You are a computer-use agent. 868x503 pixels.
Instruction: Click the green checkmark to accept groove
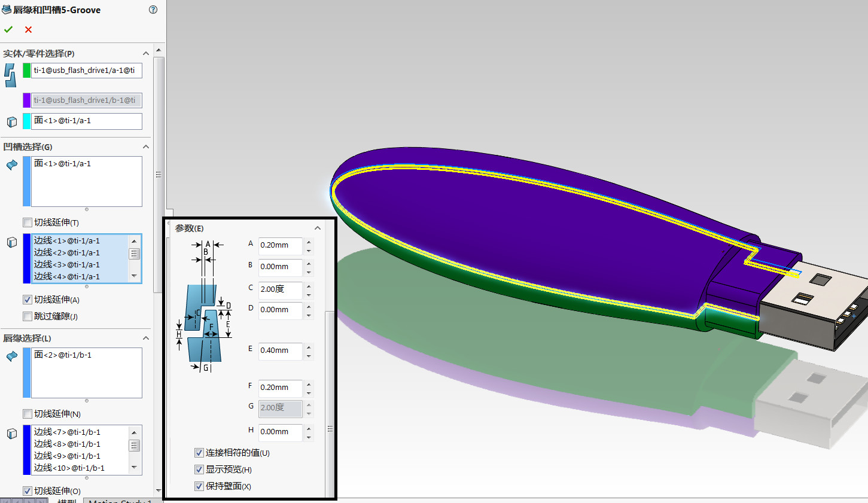pyautogui.click(x=8, y=29)
